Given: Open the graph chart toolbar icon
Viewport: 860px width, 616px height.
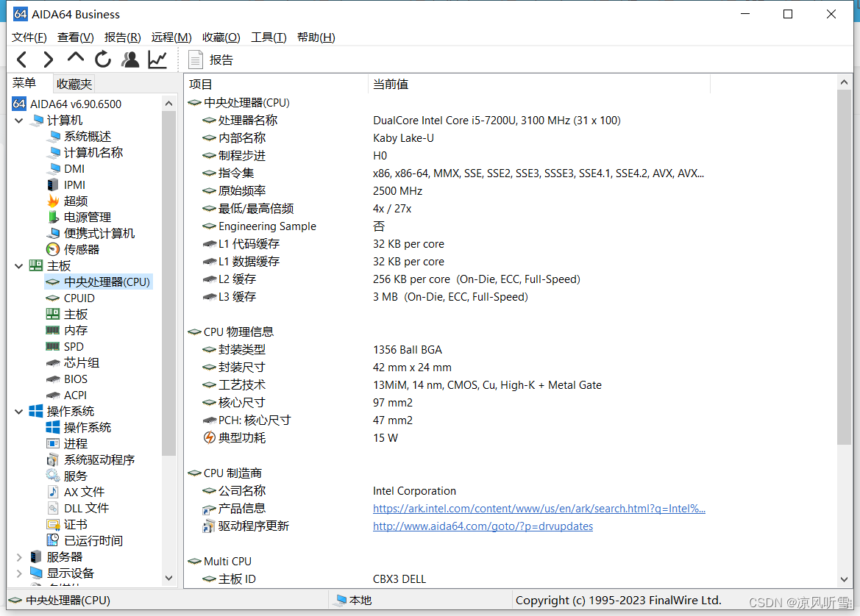Looking at the screenshot, I should tap(157, 60).
